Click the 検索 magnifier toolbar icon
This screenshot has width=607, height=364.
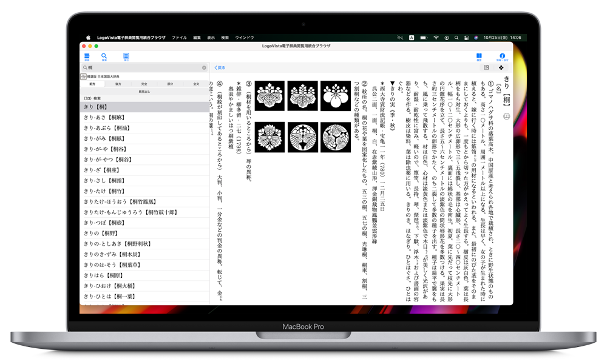tap(104, 57)
